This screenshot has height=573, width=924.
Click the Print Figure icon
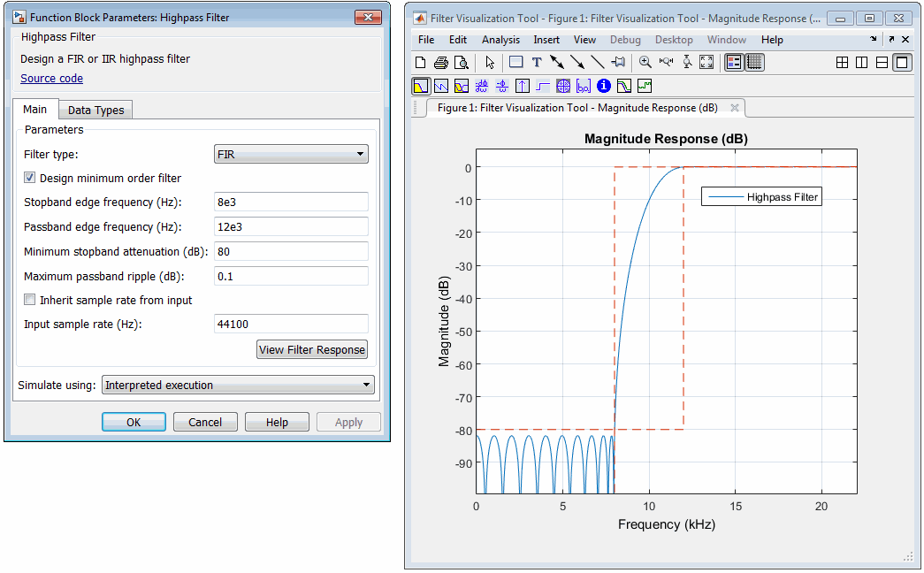[440, 62]
